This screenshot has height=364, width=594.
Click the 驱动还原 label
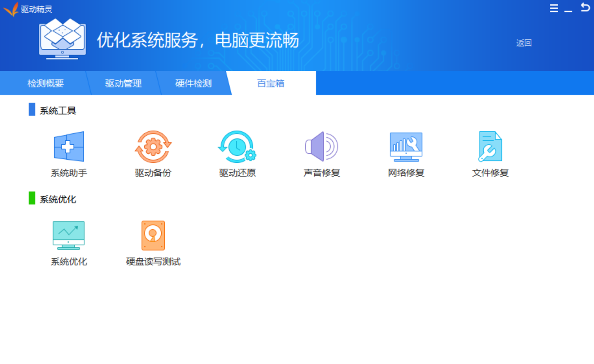237,173
